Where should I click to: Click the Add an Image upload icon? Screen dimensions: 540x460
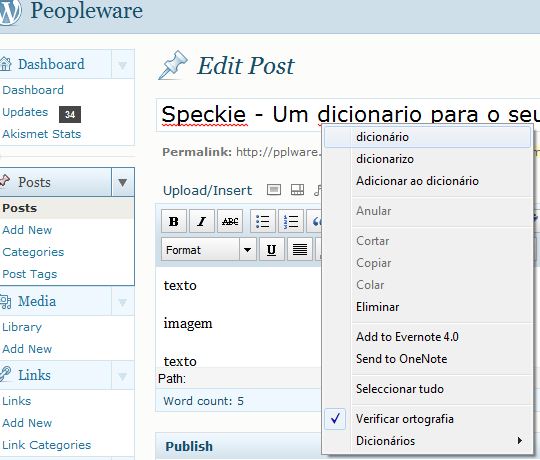pos(274,190)
